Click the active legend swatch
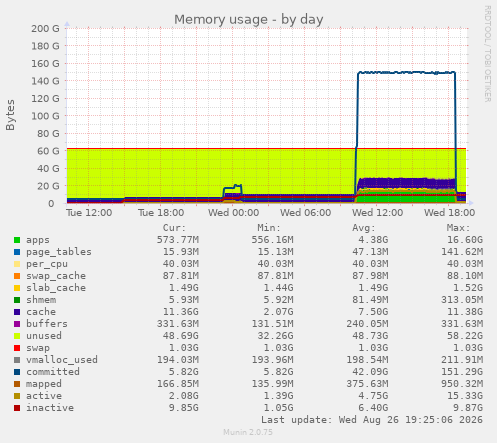 17,396
